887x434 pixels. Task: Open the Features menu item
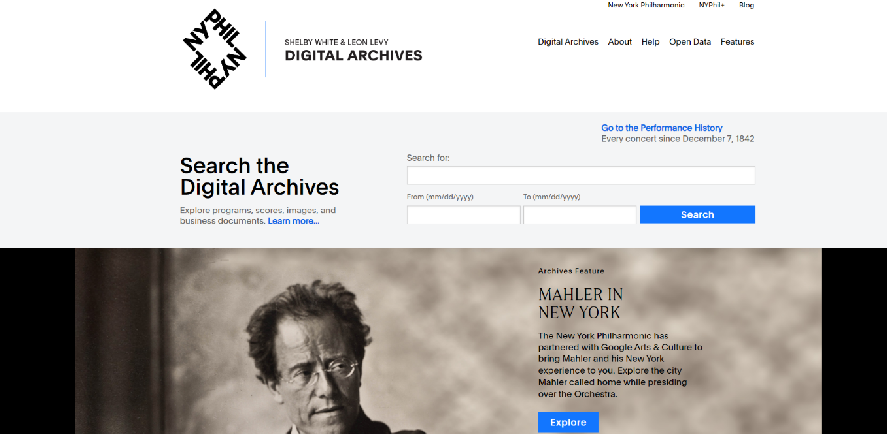[737, 42]
